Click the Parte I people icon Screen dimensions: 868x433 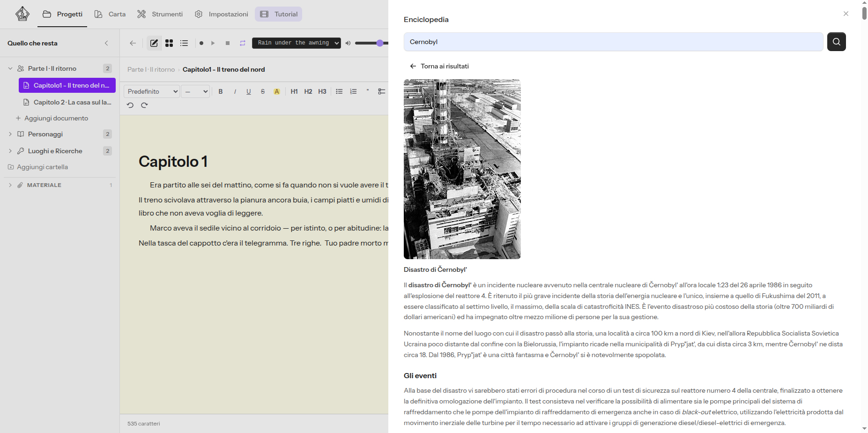pos(21,68)
